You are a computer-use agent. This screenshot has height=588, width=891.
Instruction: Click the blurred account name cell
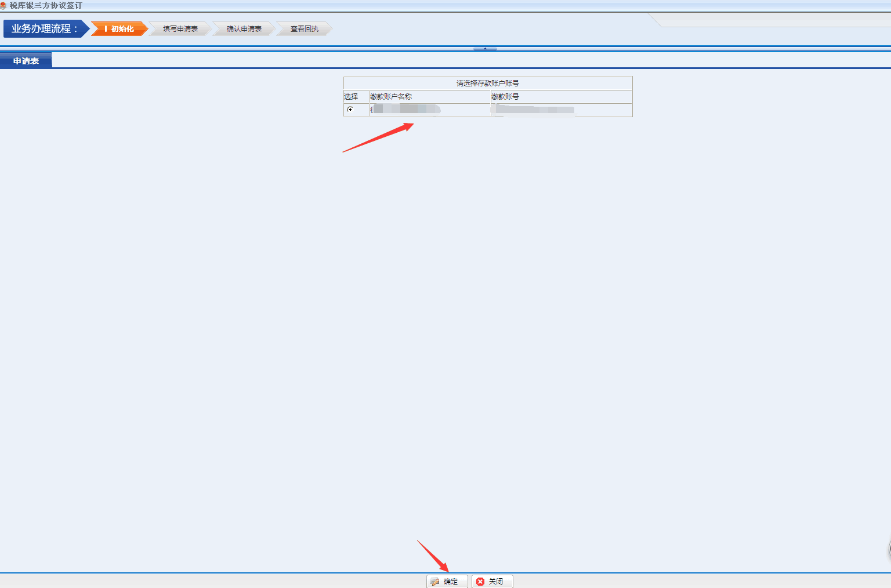tap(406, 110)
